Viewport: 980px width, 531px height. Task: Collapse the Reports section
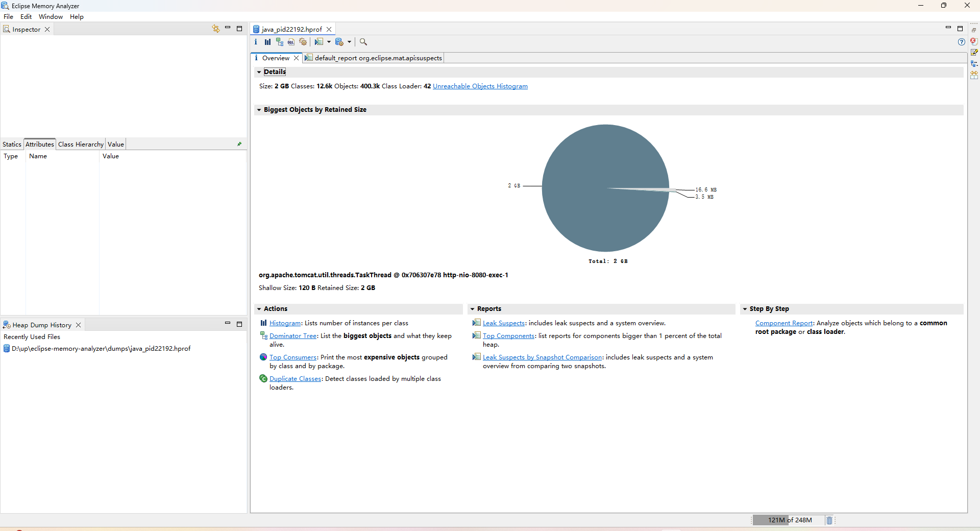(472, 309)
